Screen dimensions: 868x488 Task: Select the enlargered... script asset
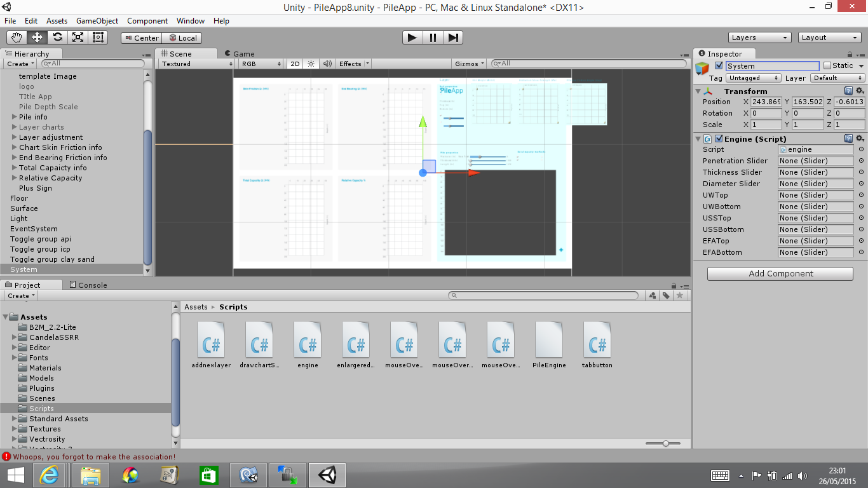pyautogui.click(x=356, y=344)
